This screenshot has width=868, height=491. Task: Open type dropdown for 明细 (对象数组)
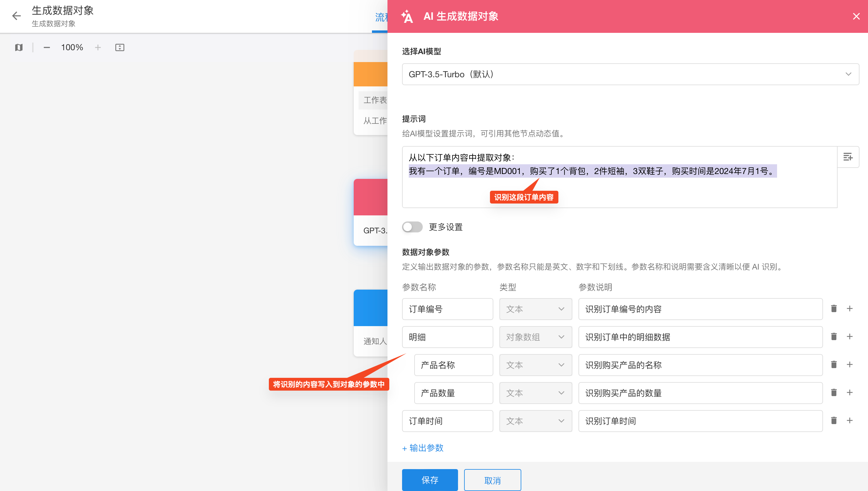coord(535,337)
